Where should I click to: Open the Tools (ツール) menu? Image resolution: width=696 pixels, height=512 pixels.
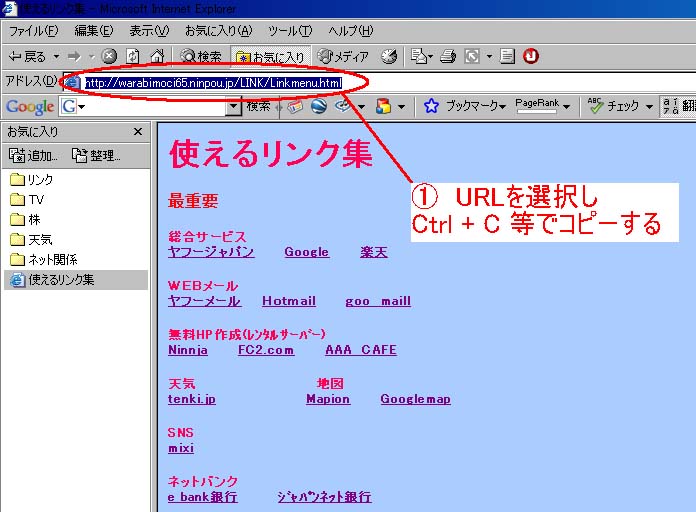(x=290, y=31)
